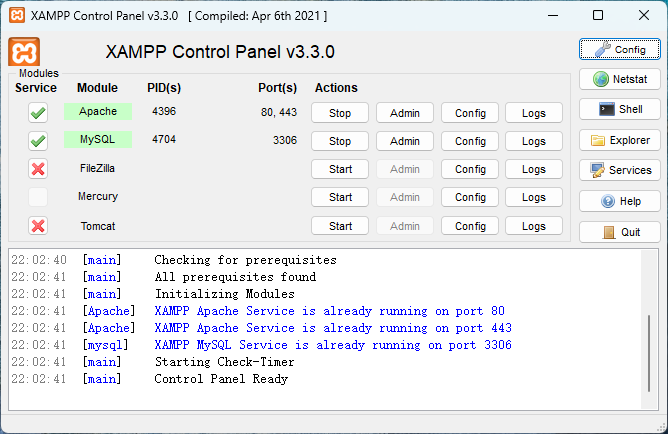This screenshot has width=668, height=434.
Task: Click Apache PID 4396
Action: (164, 111)
